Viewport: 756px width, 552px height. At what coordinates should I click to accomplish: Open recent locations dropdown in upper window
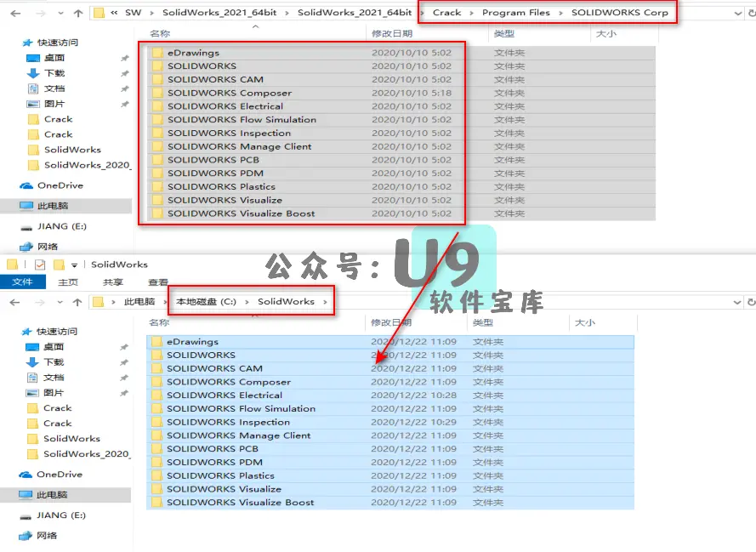coord(60,14)
